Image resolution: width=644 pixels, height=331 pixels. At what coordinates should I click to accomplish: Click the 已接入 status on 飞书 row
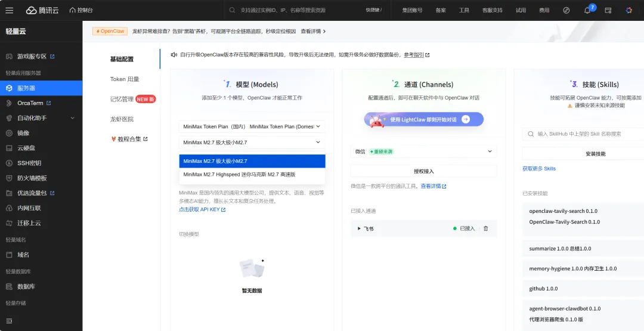pyautogui.click(x=464, y=228)
